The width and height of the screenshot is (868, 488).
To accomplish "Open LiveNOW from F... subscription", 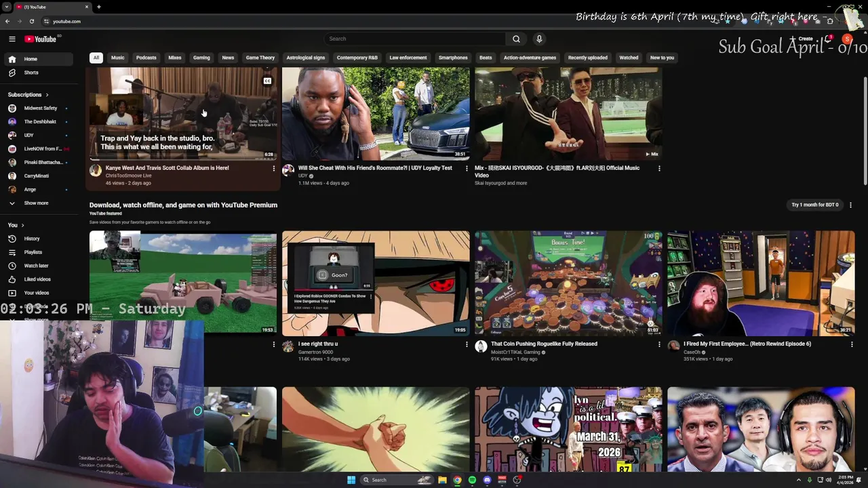I will tap(39, 148).
